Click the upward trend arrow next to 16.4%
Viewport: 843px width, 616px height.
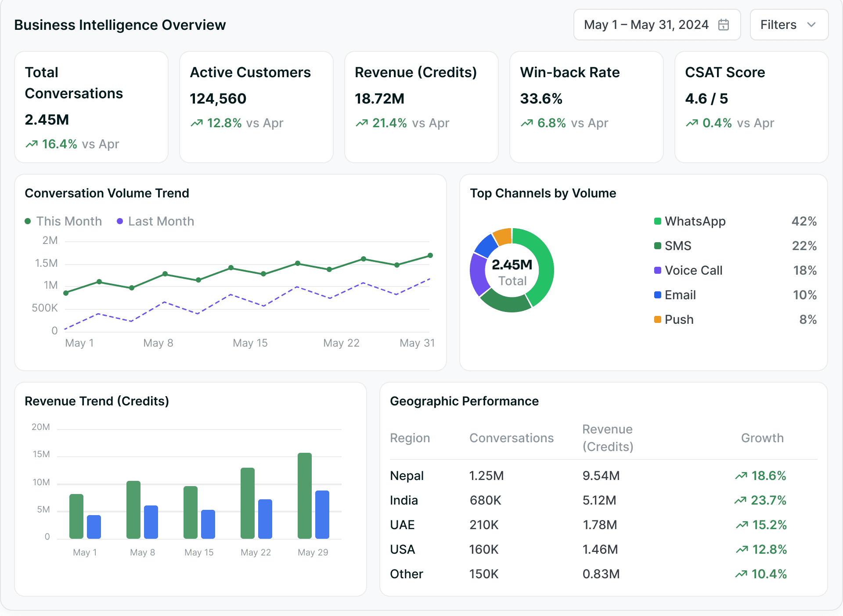32,144
